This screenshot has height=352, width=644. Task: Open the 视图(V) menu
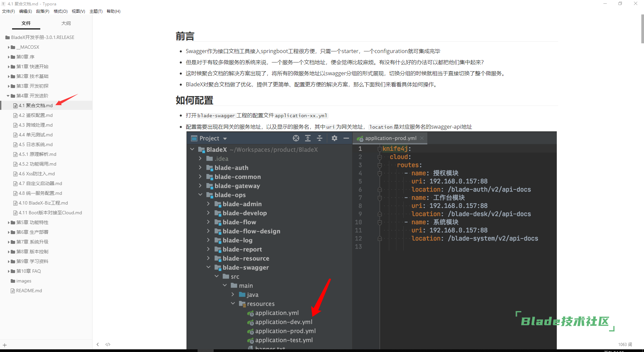[x=78, y=11]
